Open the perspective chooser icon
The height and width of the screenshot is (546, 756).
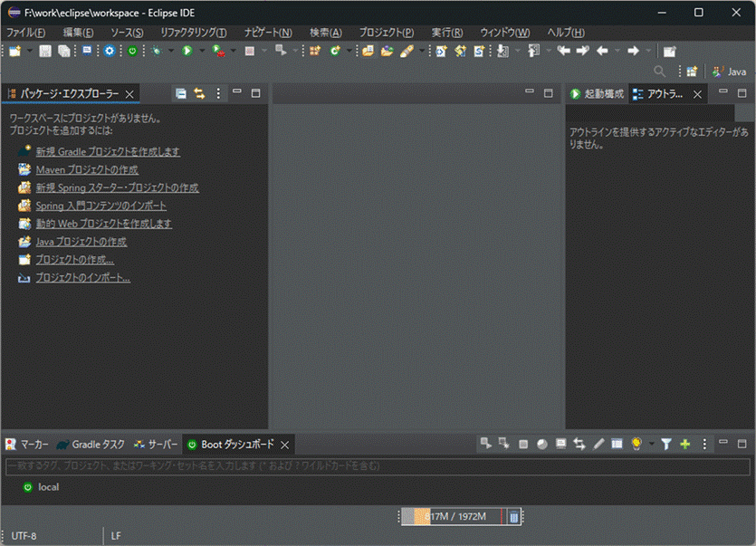692,72
